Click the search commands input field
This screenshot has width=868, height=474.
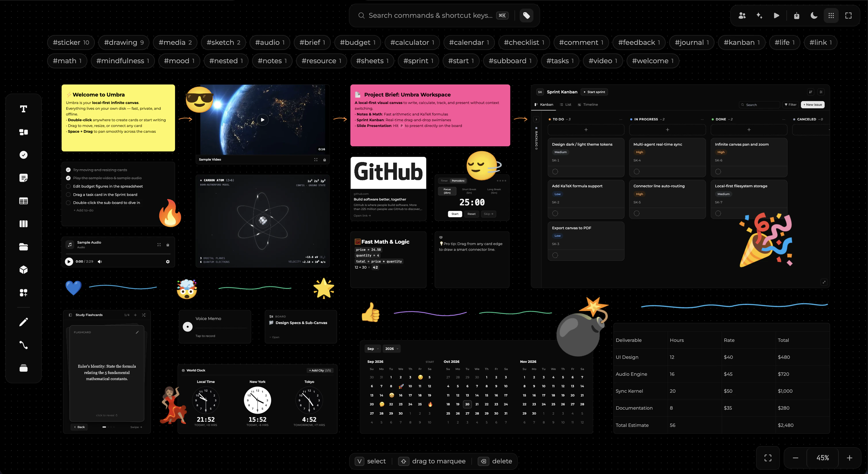(x=430, y=16)
